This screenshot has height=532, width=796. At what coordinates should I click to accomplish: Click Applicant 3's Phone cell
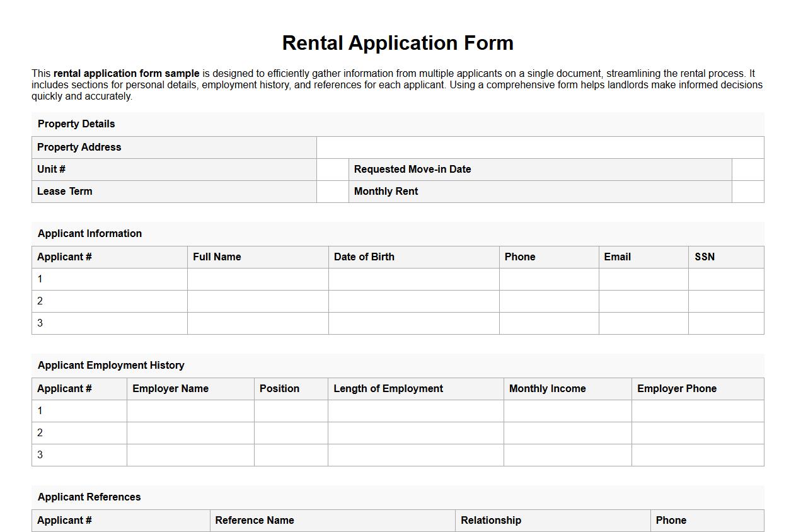(548, 323)
